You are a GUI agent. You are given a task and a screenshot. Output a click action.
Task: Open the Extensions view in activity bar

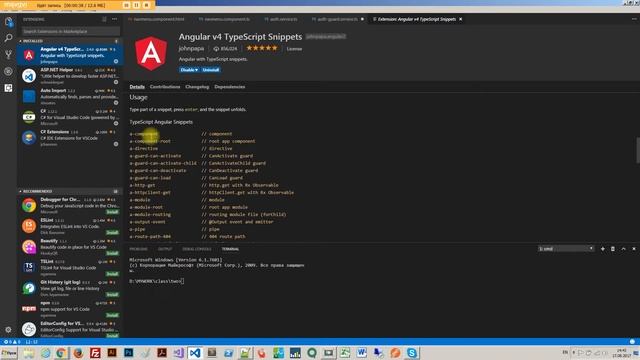tap(8, 88)
